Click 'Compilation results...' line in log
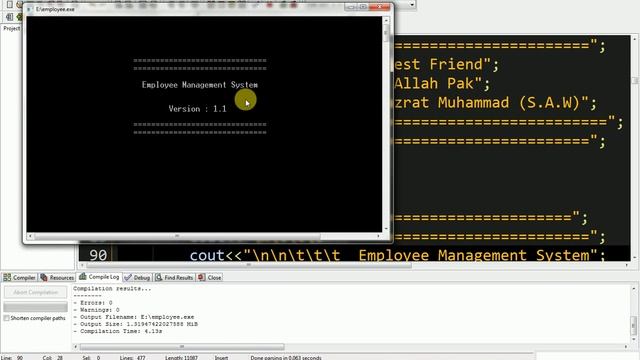This screenshot has height=360, width=640. tap(112, 289)
